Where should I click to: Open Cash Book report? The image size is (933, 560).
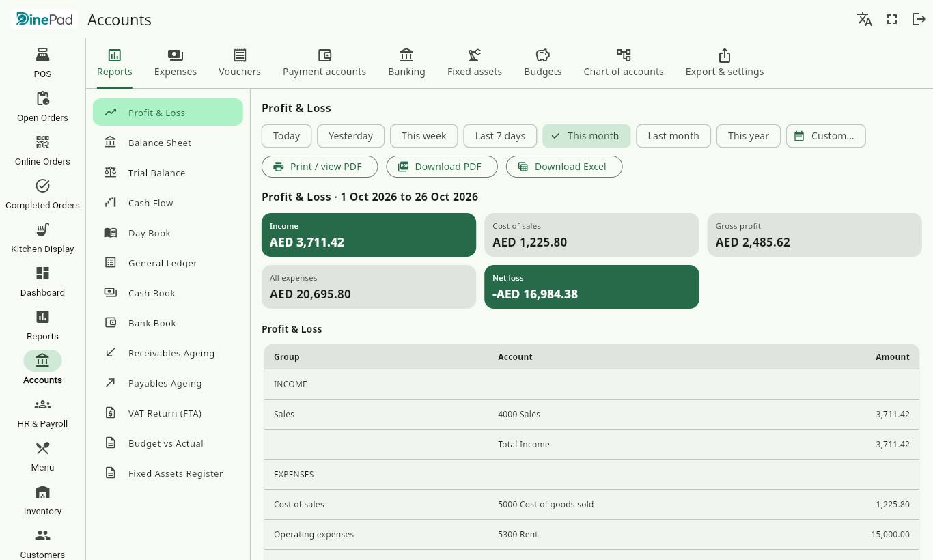point(168,293)
